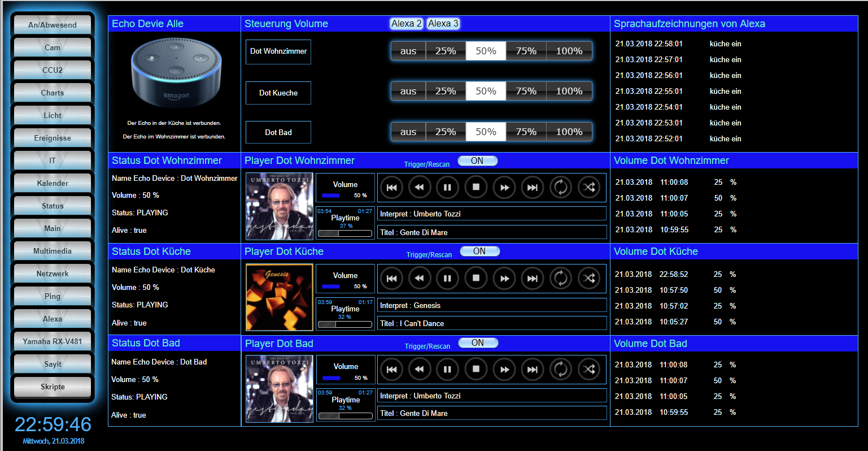Screen dimensions: 868x451
Task: Toggle repeat on Dot Küche player
Action: [x=560, y=278]
